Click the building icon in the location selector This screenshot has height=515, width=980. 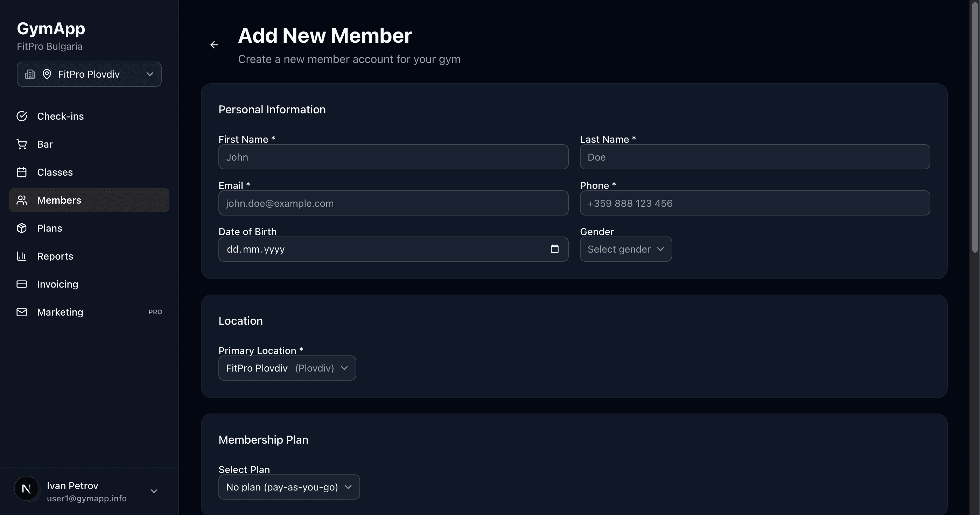pos(30,74)
